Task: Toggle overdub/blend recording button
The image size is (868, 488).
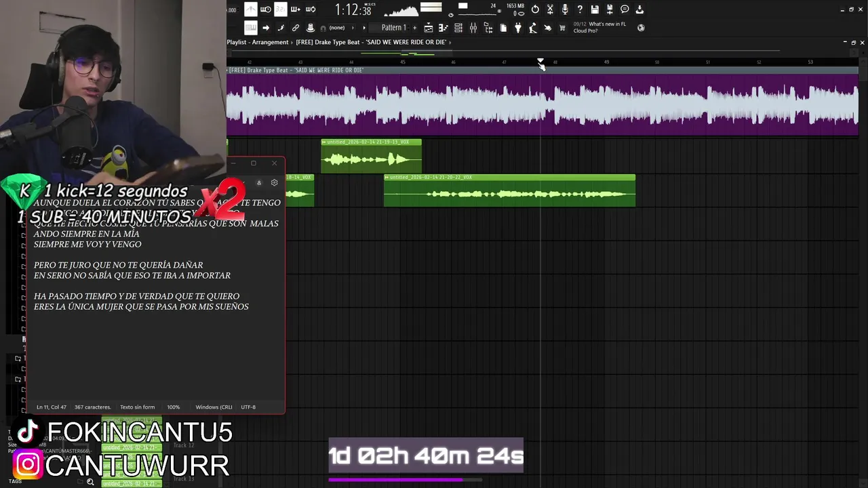Action: pos(296,9)
